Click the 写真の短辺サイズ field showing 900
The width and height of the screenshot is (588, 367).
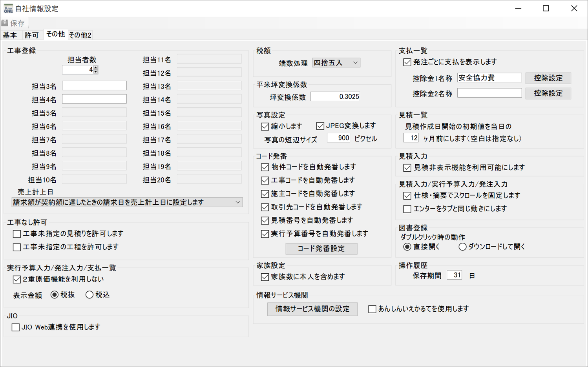tap(338, 138)
